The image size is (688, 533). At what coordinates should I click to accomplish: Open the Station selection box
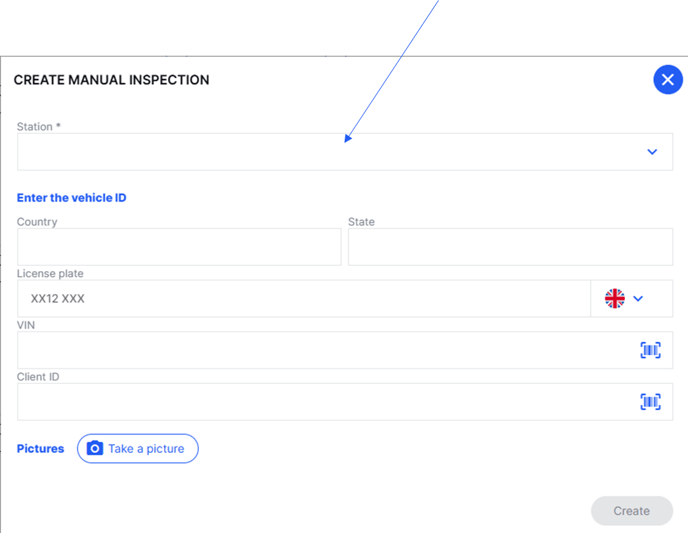(330, 152)
